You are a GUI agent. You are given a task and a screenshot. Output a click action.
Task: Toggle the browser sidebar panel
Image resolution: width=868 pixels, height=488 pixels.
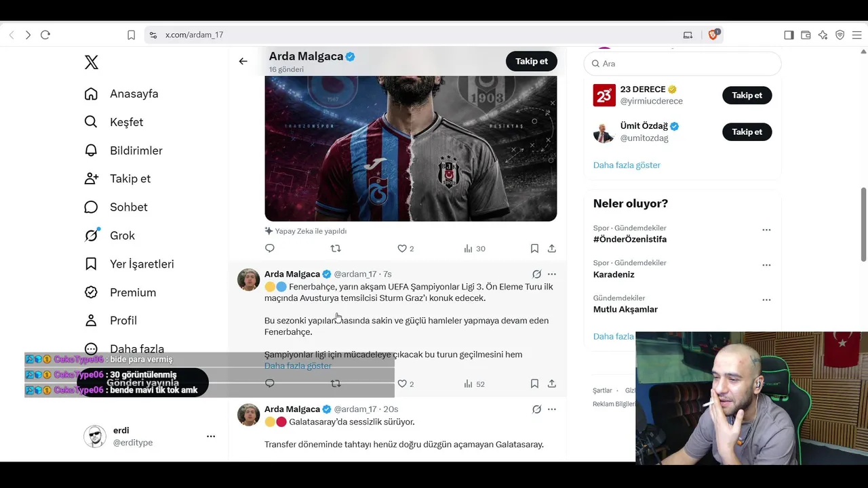(789, 35)
